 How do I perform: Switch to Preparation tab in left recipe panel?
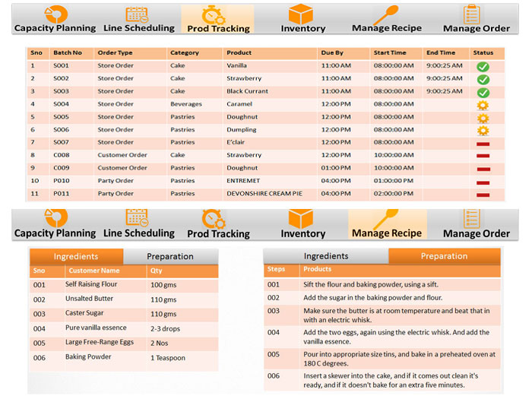[x=170, y=257]
